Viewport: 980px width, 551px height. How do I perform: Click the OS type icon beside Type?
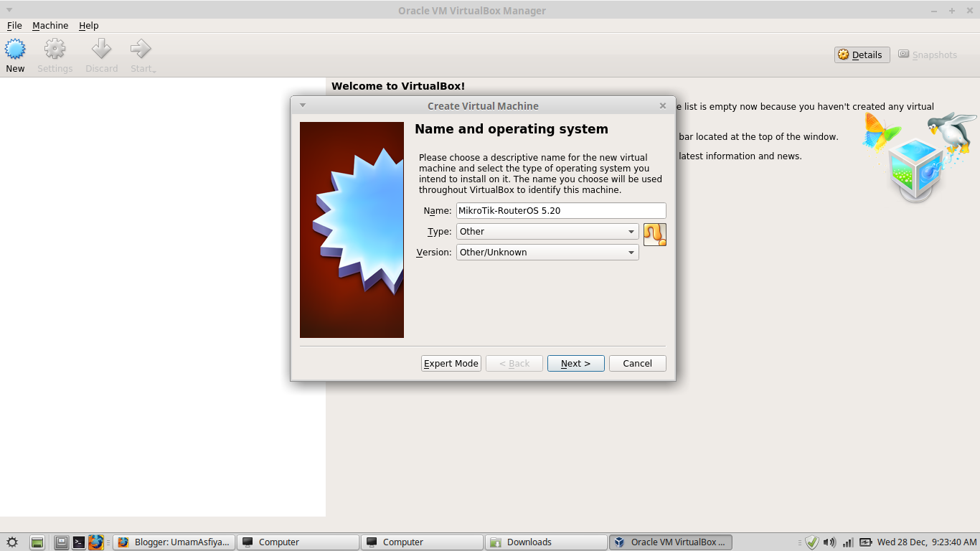pos(654,234)
